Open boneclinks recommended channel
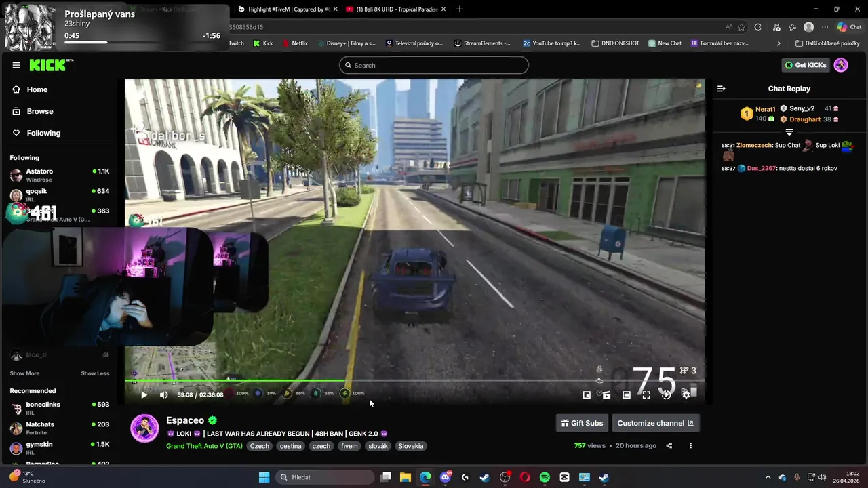 (60, 408)
